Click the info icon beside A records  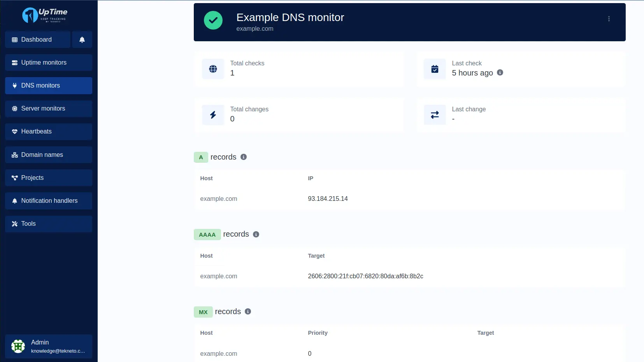pyautogui.click(x=244, y=157)
